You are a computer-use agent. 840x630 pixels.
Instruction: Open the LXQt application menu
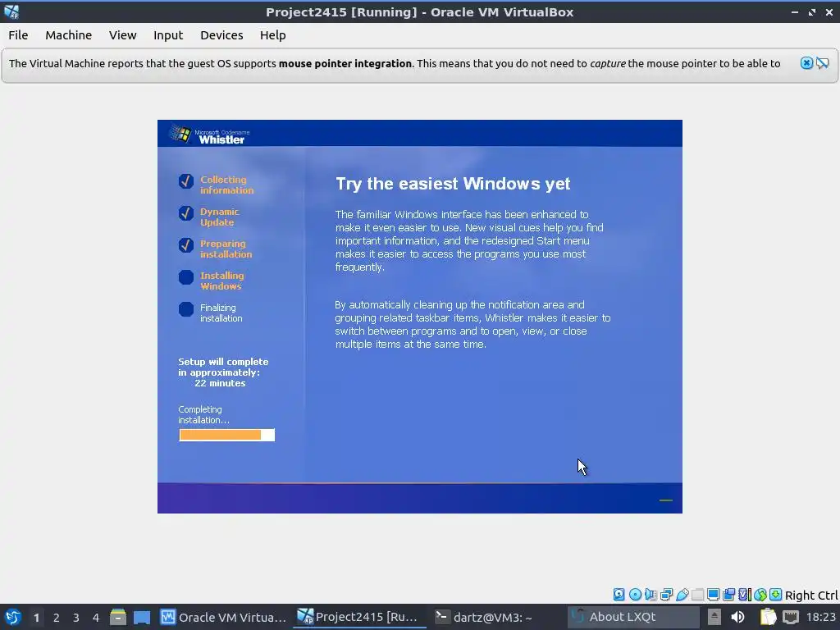click(13, 617)
